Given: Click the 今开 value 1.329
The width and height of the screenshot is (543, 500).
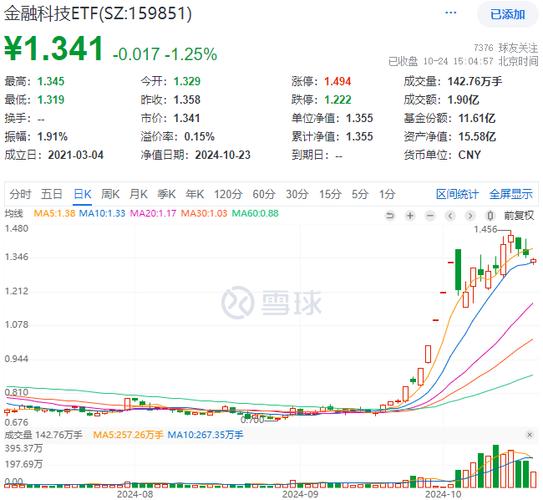Looking at the screenshot, I should pyautogui.click(x=187, y=81).
